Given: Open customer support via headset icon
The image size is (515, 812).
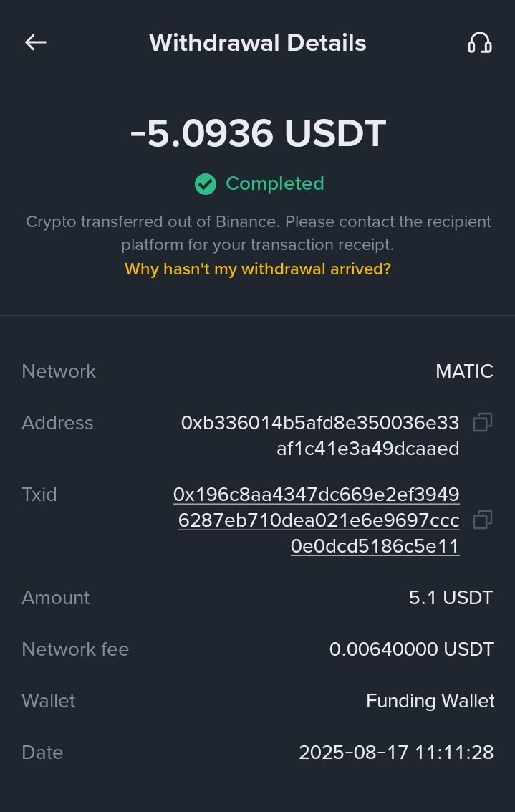Looking at the screenshot, I should 479,43.
